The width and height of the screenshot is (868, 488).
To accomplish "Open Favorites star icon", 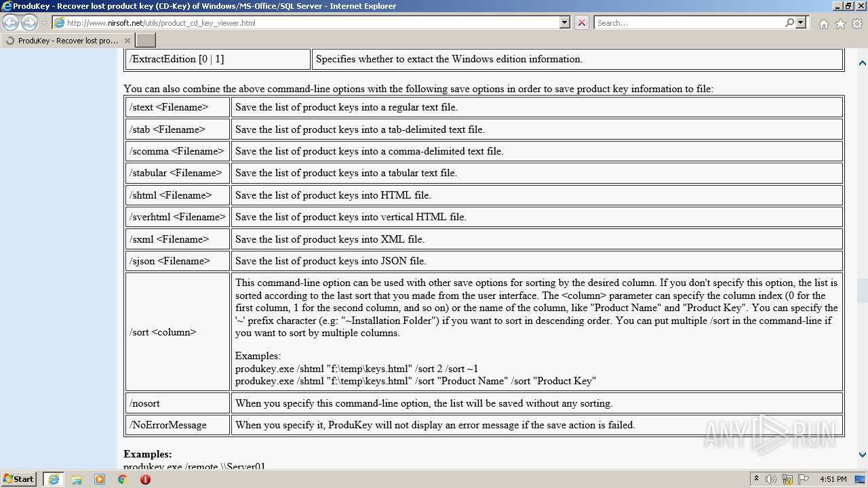I will click(x=840, y=24).
